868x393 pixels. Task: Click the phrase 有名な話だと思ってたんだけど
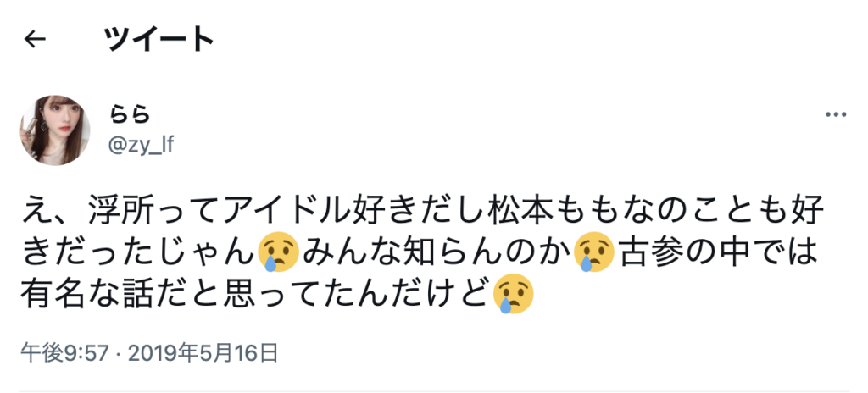(256, 294)
